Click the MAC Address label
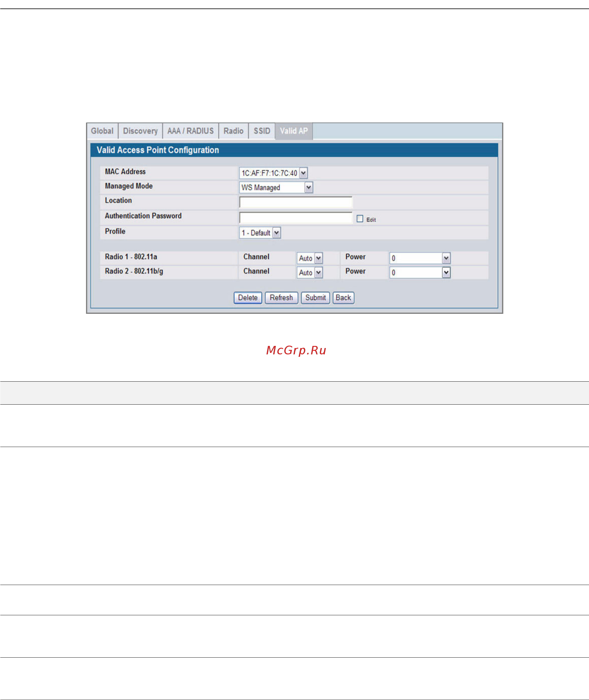This screenshot has height=700, width=589. [125, 172]
